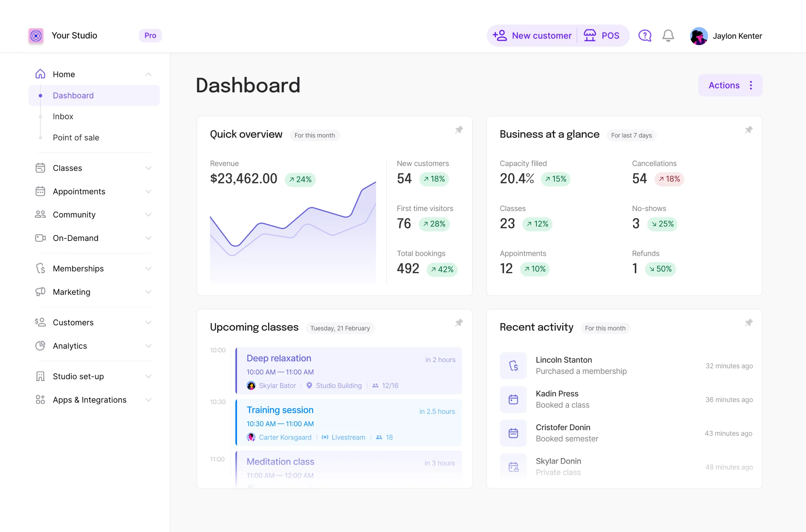Click the Your Studio logo icon
Image resolution: width=806 pixels, height=532 pixels.
pos(36,36)
